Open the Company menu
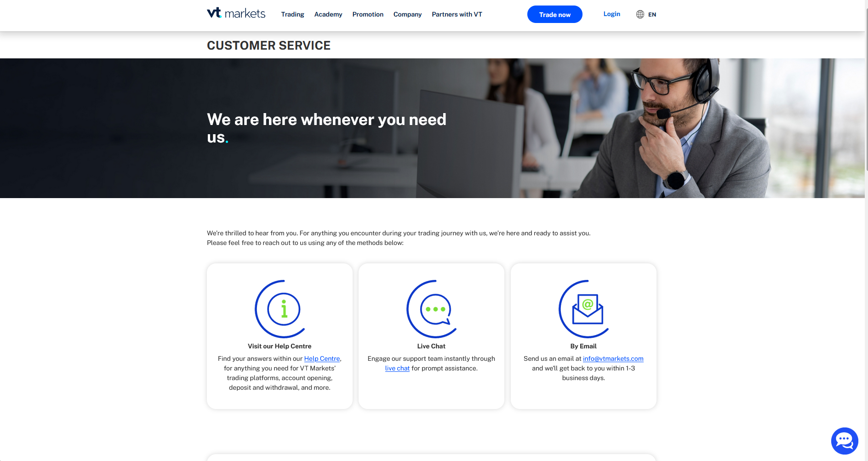 (407, 14)
